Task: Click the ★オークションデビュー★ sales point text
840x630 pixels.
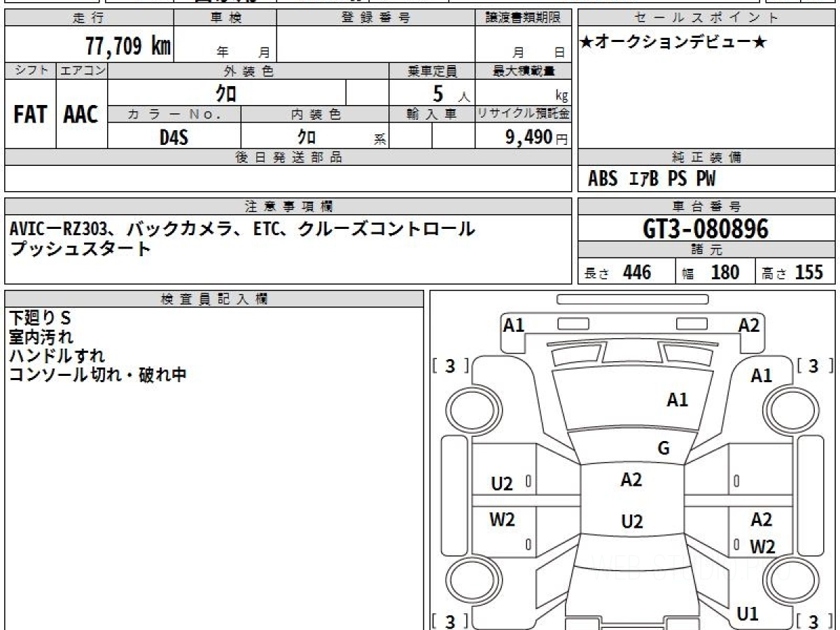Action: point(673,42)
